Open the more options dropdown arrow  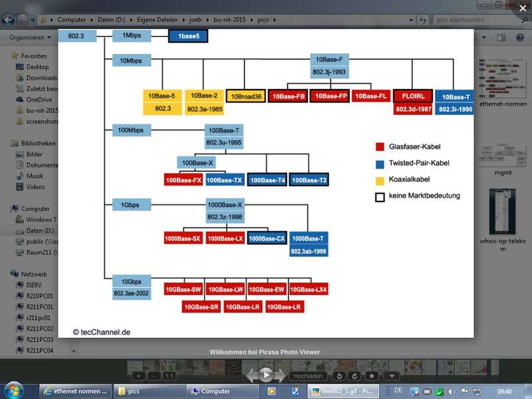pyautogui.click(x=392, y=376)
